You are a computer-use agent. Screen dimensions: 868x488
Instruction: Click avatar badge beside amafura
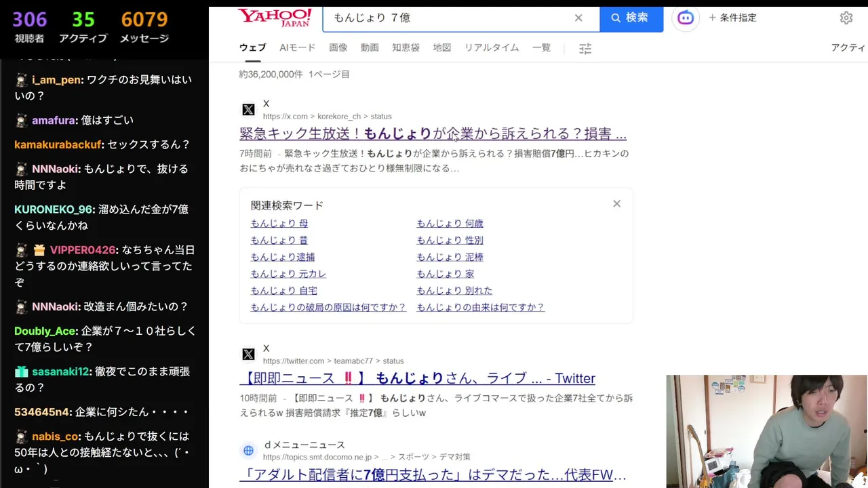point(21,120)
